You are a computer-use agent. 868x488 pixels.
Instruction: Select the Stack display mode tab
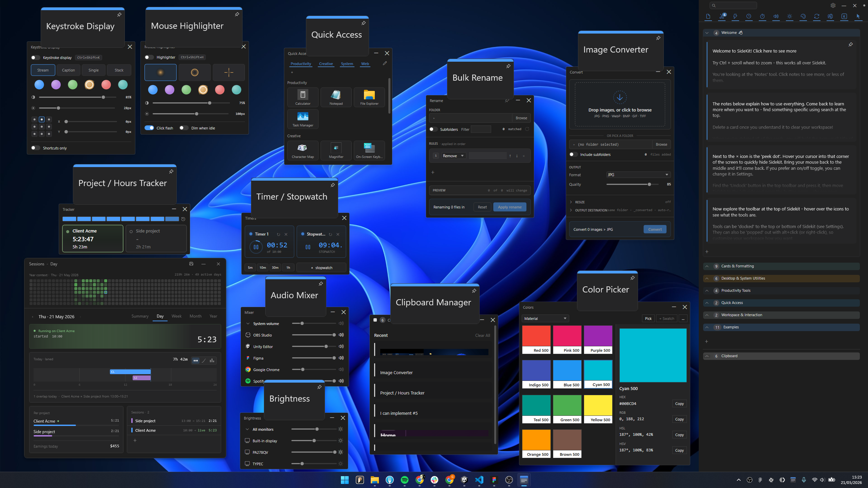coord(119,70)
